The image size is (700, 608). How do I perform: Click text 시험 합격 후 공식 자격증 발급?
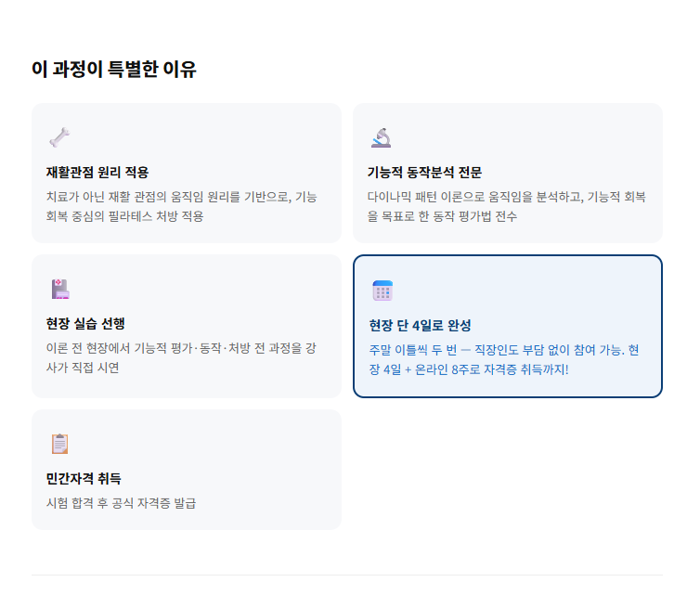(121, 503)
